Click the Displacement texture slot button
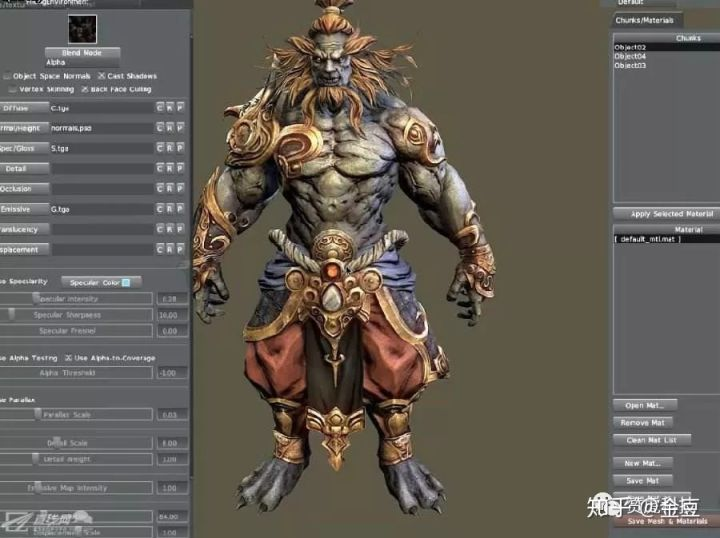 point(24,249)
